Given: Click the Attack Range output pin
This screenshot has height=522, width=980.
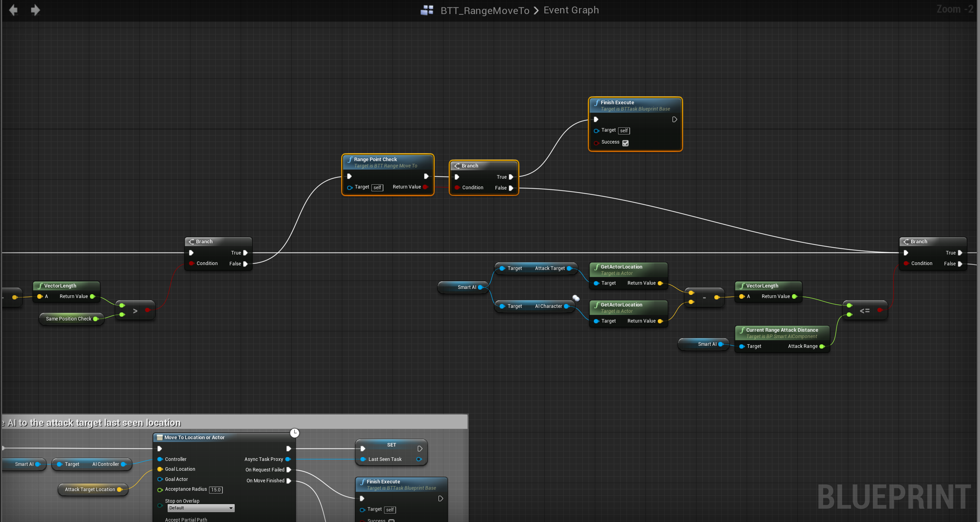Looking at the screenshot, I should click(822, 346).
